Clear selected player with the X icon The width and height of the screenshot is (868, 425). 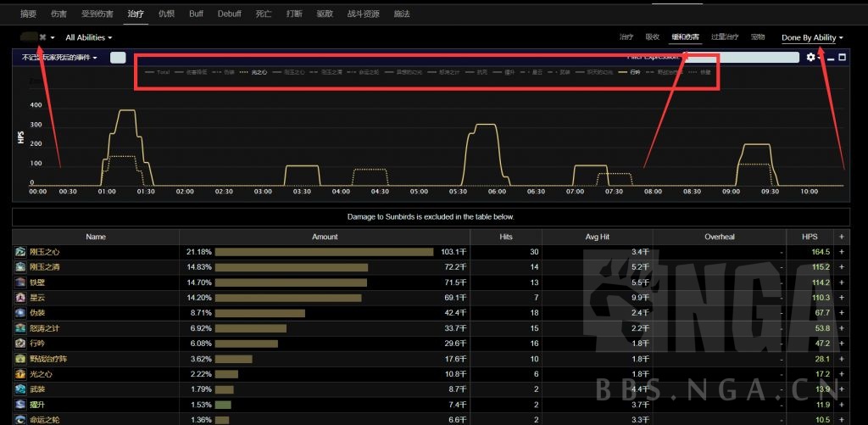point(42,38)
